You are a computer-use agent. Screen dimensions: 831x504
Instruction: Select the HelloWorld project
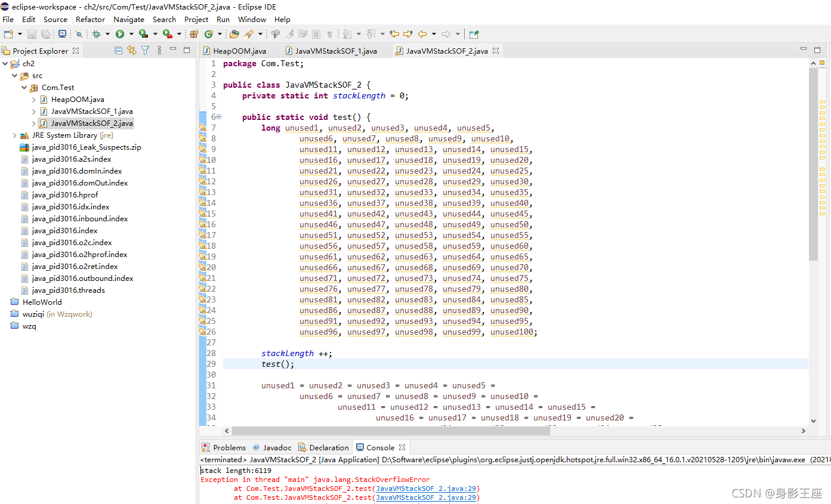pos(42,302)
